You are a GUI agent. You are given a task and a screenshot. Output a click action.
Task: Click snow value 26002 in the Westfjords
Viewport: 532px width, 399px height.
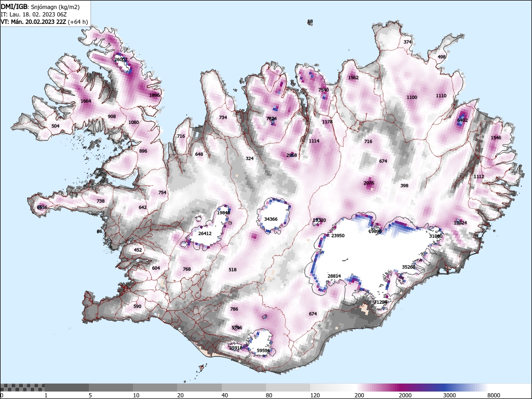coord(121,60)
